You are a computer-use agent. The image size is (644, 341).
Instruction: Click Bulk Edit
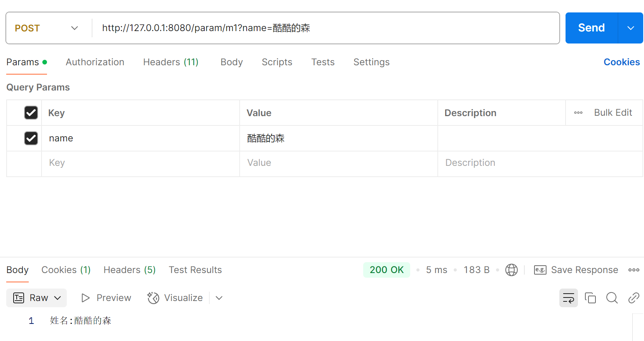(613, 113)
